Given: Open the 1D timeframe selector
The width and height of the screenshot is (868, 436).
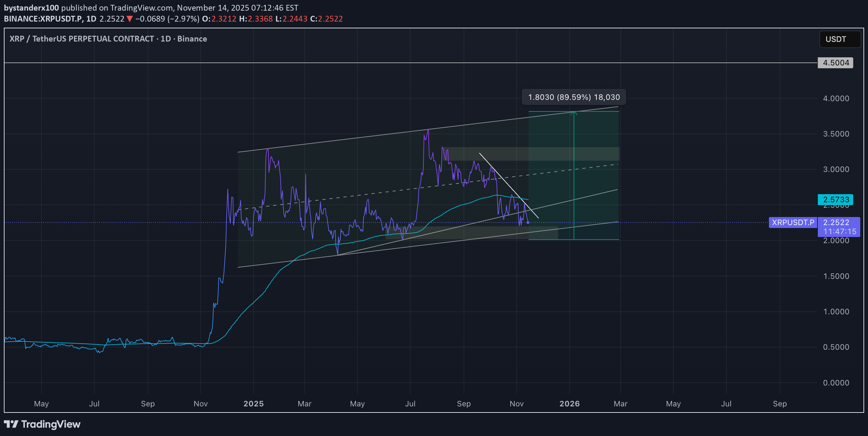Looking at the screenshot, I should (92, 19).
